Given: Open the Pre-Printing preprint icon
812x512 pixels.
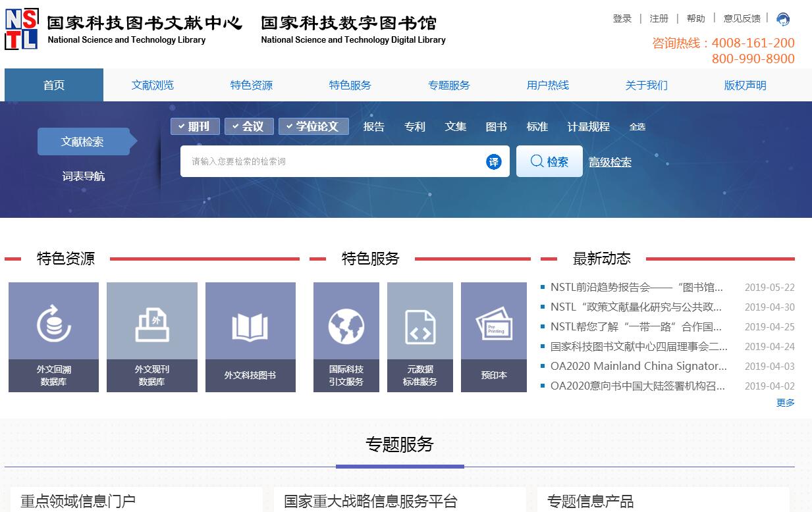Looking at the screenshot, I should tap(494, 324).
